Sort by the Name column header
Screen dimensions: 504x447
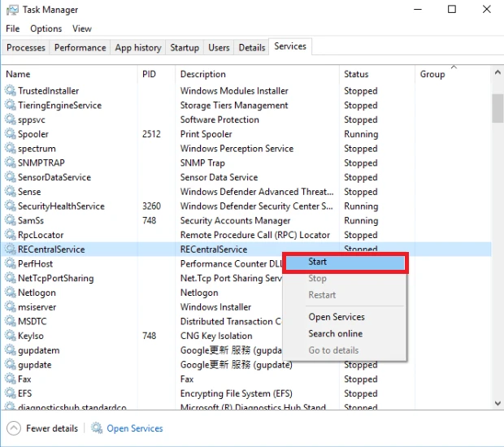point(69,74)
